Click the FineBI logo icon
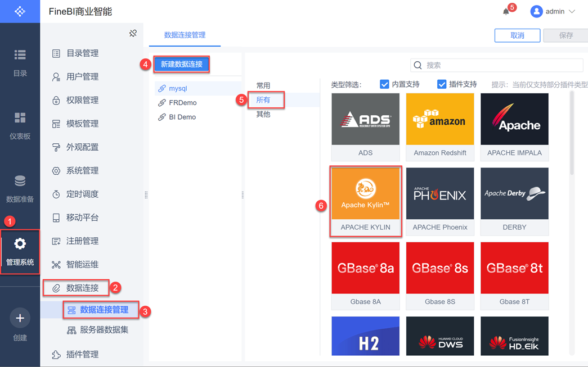Screen dimensions: 588x367 click(20, 11)
